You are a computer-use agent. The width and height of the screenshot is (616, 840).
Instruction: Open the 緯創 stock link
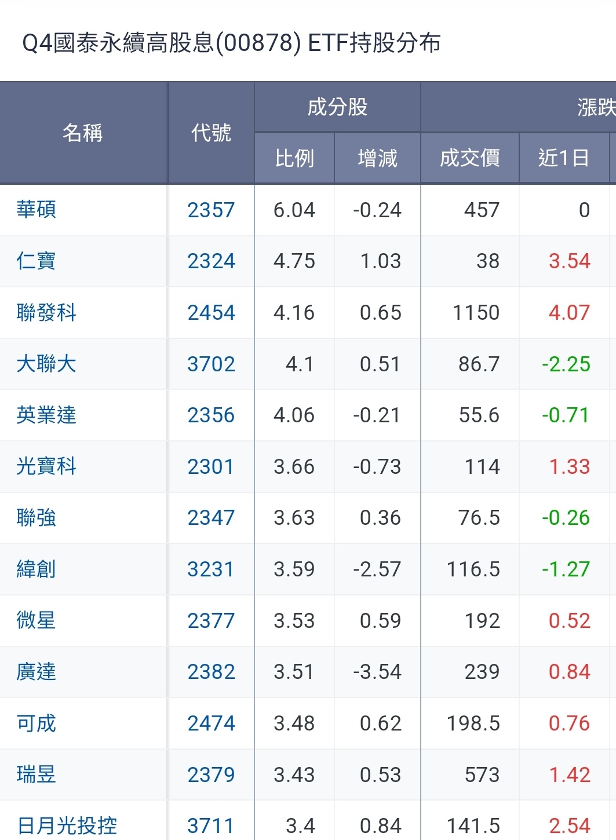tap(36, 569)
